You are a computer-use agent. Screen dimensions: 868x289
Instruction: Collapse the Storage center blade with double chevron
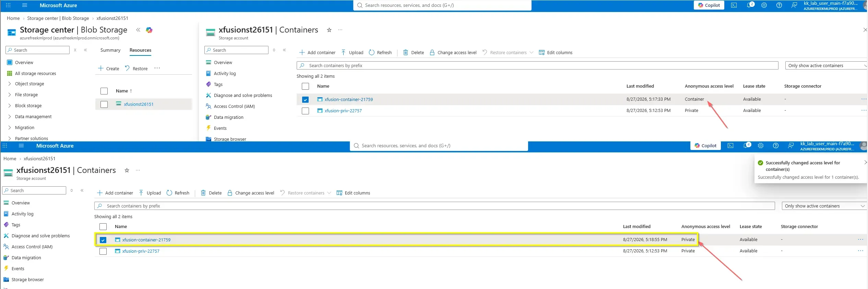click(138, 30)
